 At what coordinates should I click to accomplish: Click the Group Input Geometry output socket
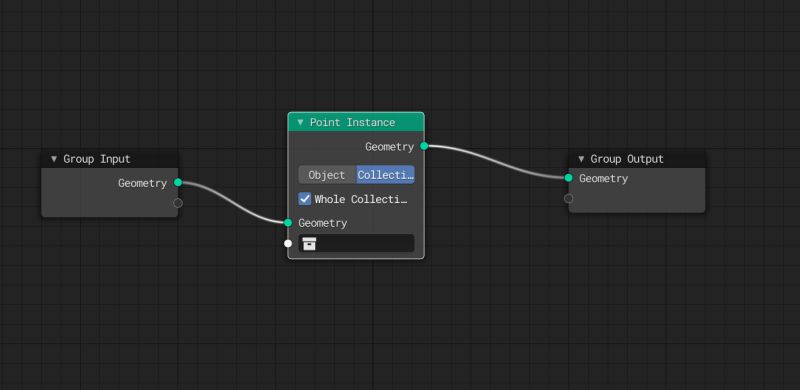(178, 182)
